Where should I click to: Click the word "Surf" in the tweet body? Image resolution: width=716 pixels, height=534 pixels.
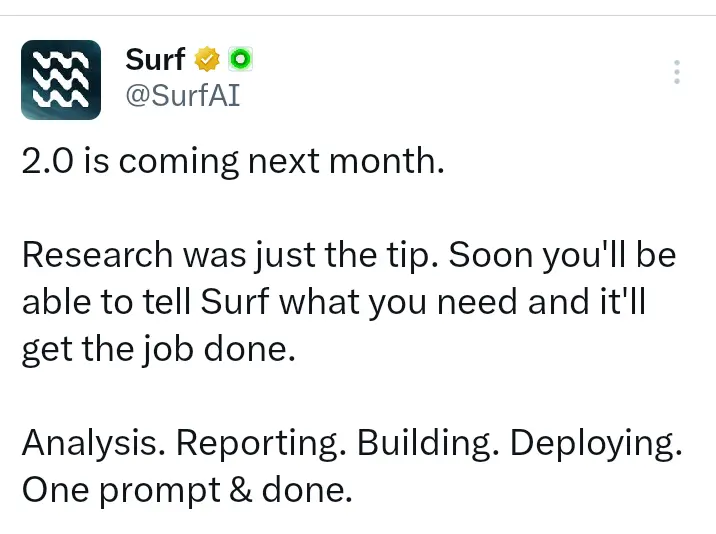click(235, 301)
